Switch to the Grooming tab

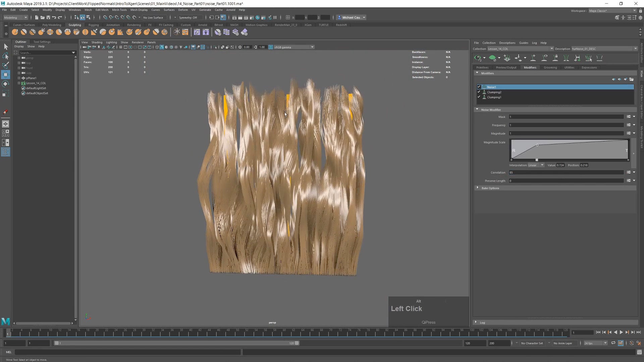tap(550, 67)
